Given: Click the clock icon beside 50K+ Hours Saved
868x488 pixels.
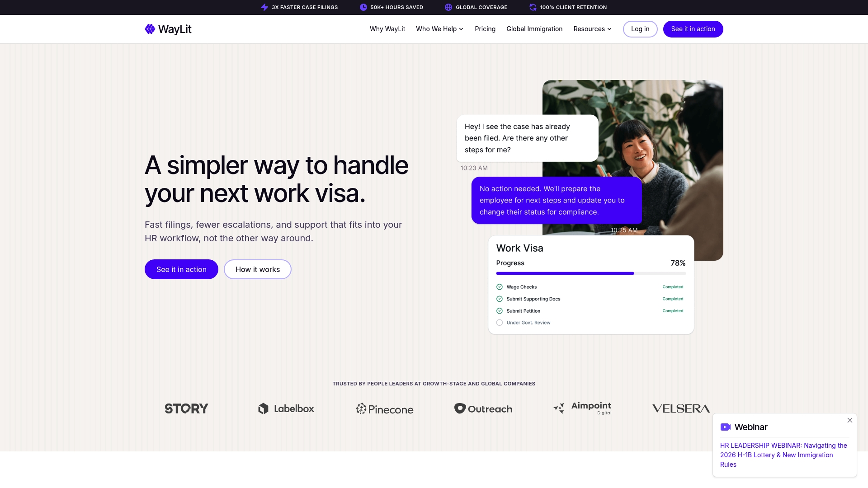Looking at the screenshot, I should tap(363, 7).
